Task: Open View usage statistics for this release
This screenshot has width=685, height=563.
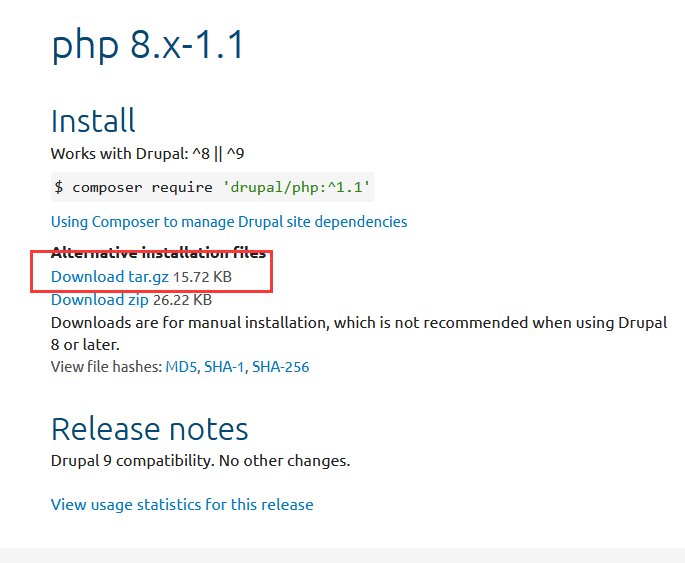Action: pyautogui.click(x=182, y=505)
